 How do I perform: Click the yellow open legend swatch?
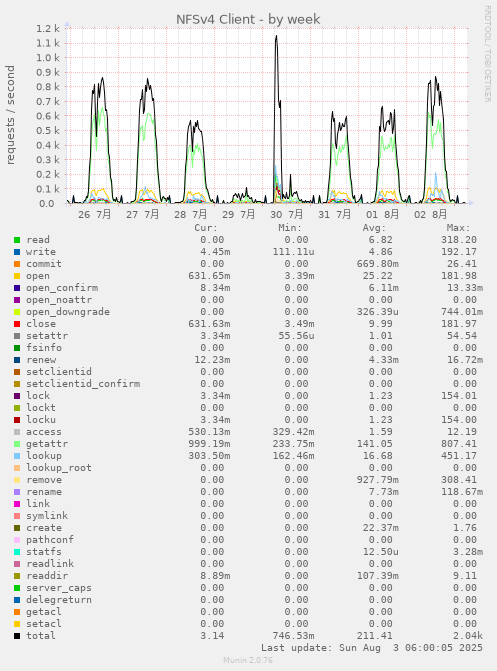coord(17,276)
